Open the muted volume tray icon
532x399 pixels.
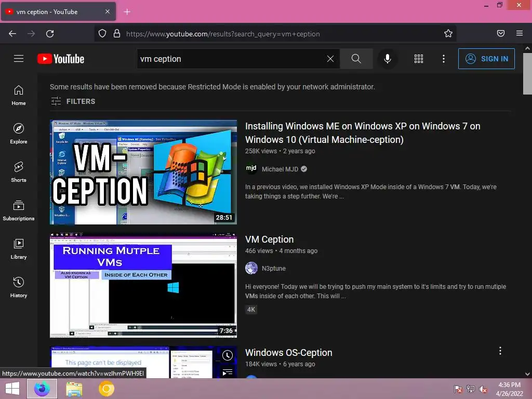pyautogui.click(x=483, y=389)
